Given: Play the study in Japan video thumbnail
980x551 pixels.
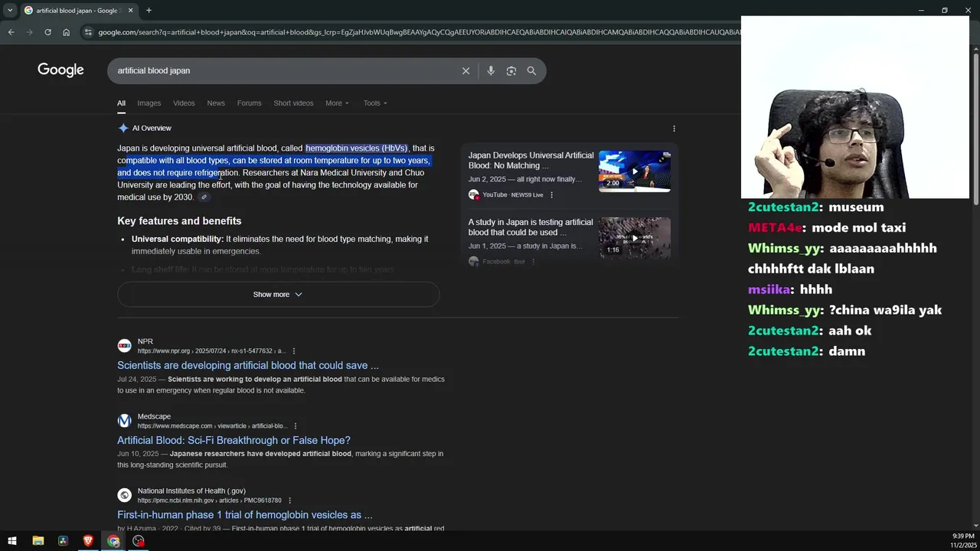Looking at the screenshot, I should pyautogui.click(x=635, y=238).
